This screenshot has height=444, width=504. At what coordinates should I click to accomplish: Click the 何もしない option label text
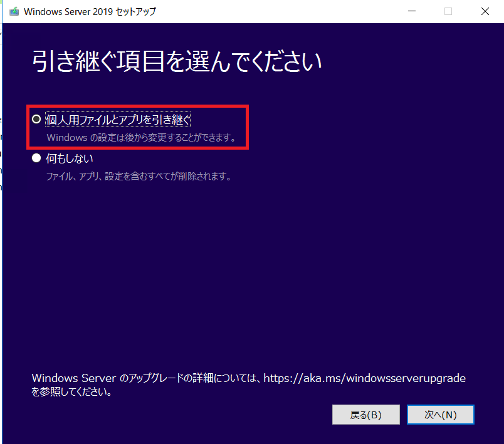(70, 158)
